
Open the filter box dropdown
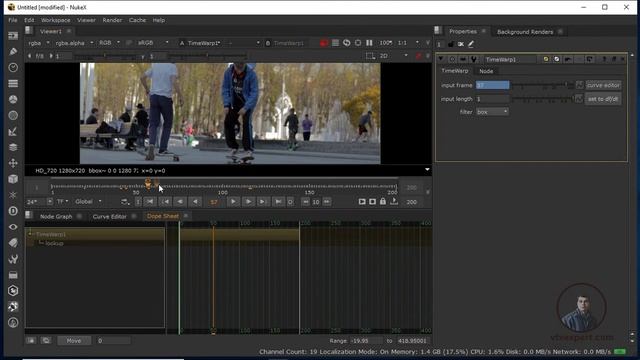click(492, 111)
